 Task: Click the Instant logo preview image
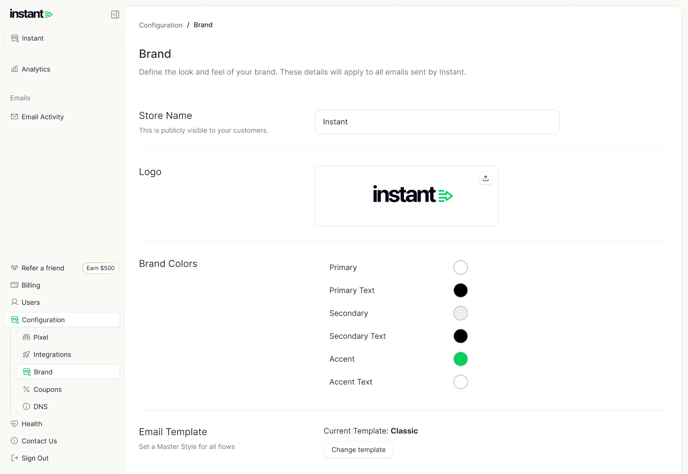(x=412, y=194)
